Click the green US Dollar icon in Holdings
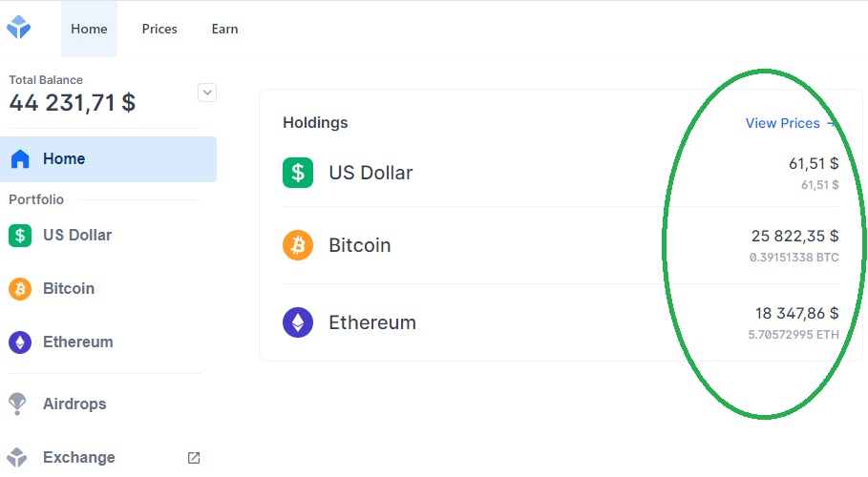 click(x=298, y=173)
